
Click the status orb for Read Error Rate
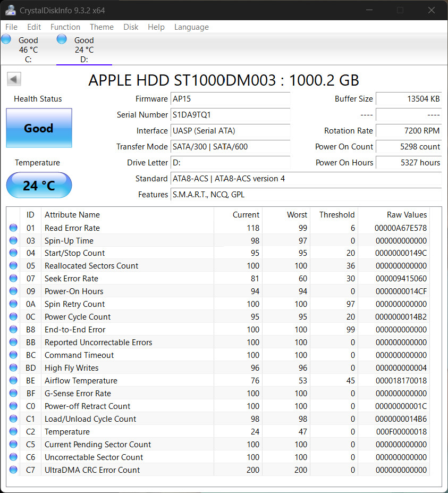pyautogui.click(x=13, y=228)
